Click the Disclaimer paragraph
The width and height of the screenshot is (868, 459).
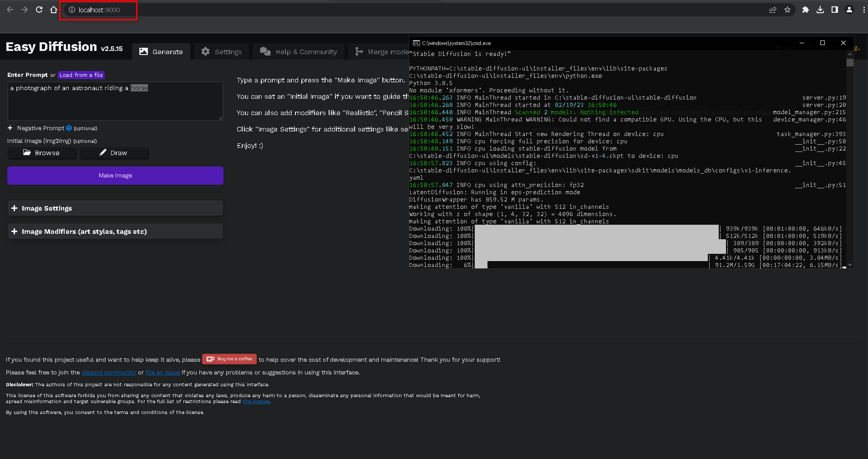[137, 385]
